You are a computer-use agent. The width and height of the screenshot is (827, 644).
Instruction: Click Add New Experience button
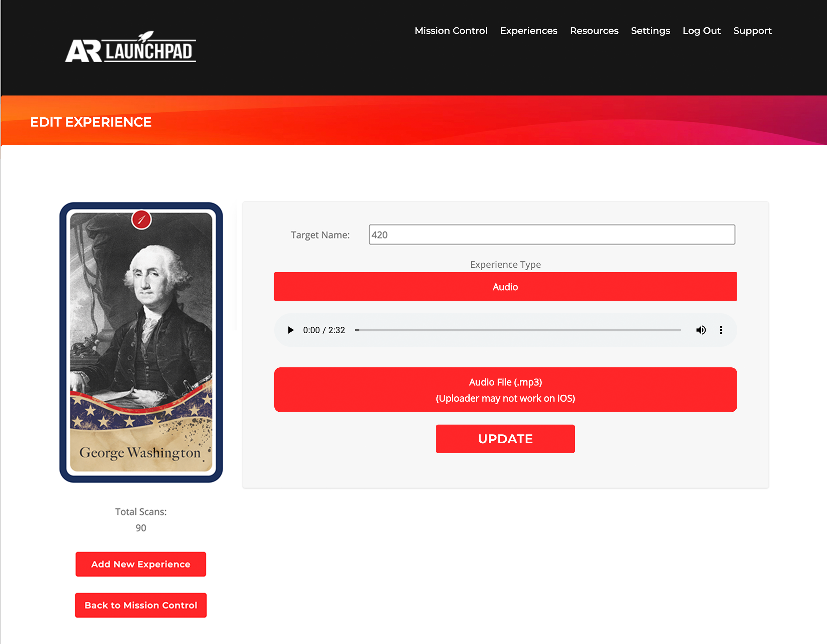tap(141, 564)
